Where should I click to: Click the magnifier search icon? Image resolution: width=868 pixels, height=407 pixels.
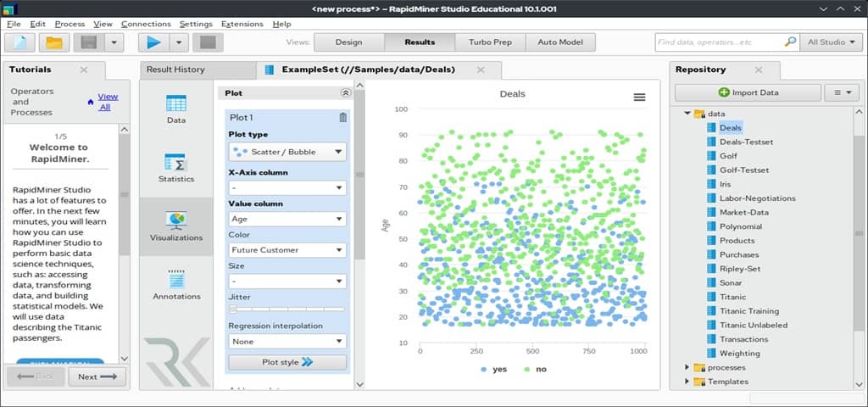tap(791, 42)
